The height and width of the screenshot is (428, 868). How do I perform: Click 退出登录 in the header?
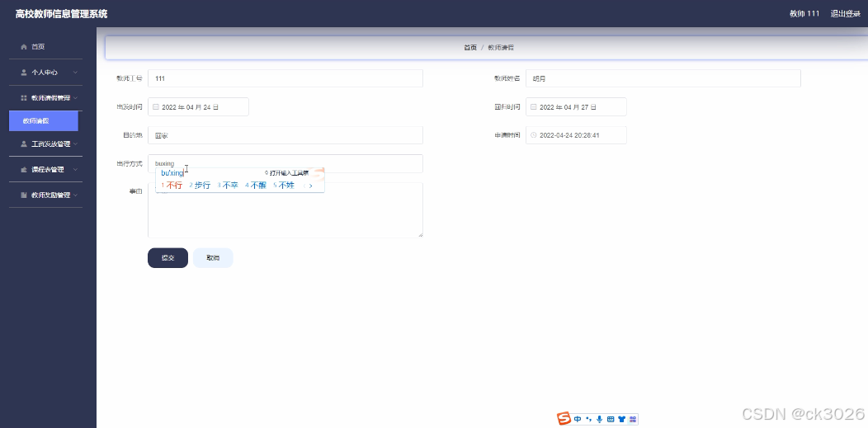point(845,14)
